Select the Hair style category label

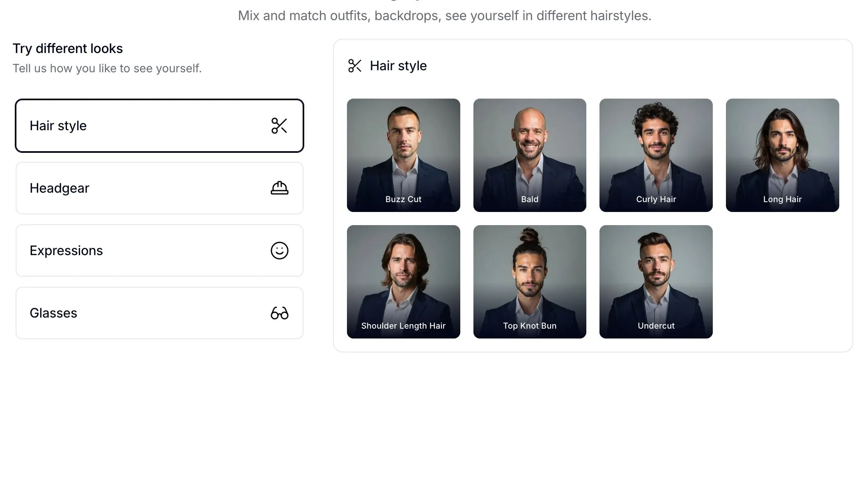(x=58, y=126)
